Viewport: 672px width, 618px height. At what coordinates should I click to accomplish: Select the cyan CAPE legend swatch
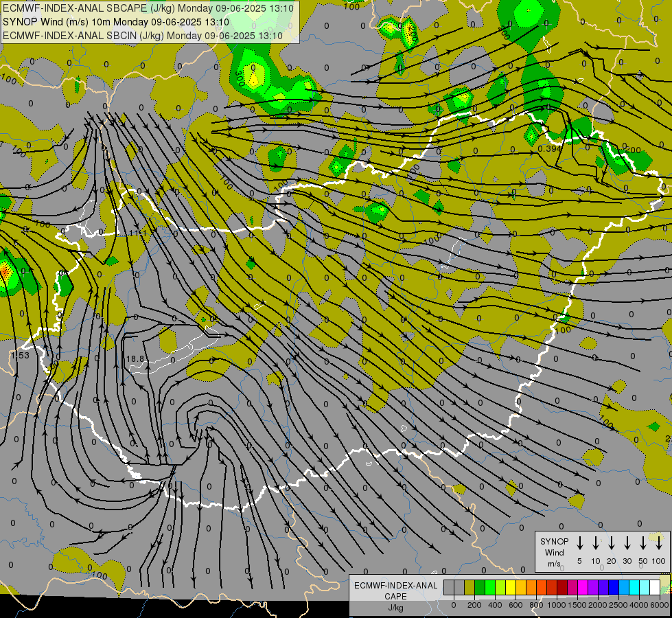click(634, 587)
